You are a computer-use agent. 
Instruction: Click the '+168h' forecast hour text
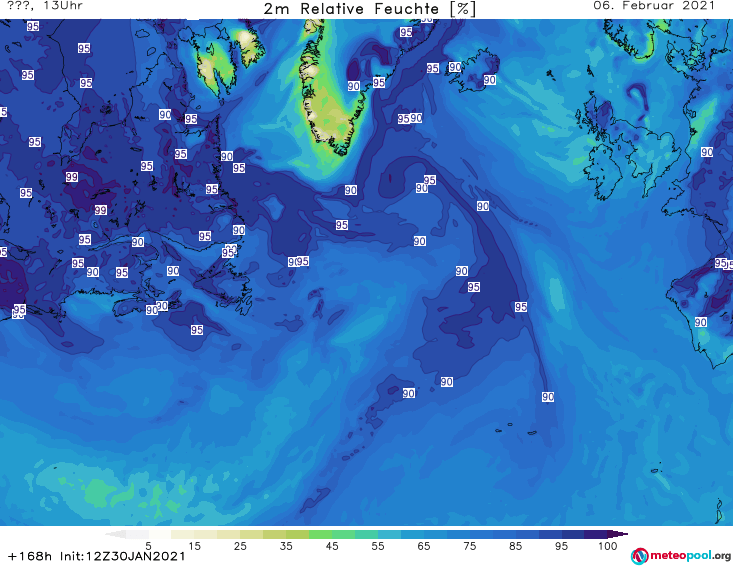click(x=30, y=556)
